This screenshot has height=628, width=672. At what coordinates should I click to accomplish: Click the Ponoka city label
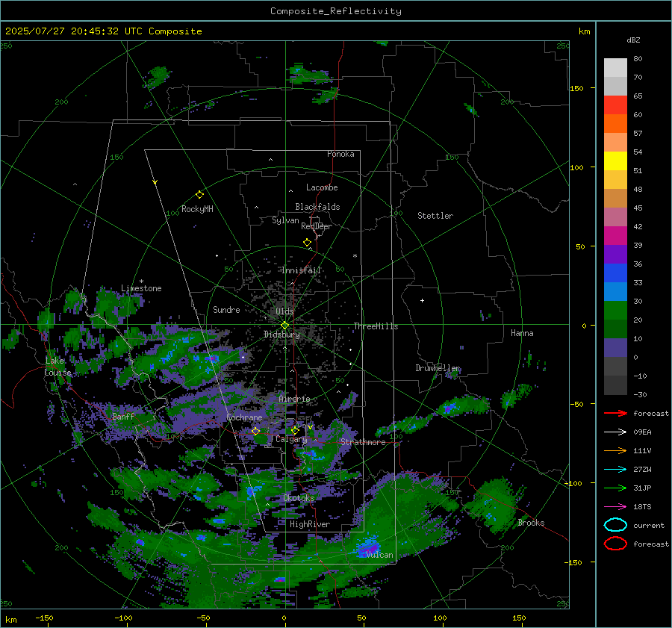click(340, 154)
